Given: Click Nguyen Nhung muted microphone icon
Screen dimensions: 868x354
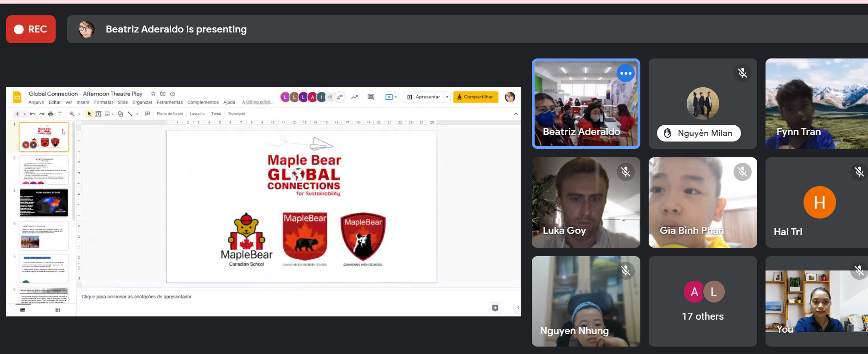Looking at the screenshot, I should [x=625, y=270].
